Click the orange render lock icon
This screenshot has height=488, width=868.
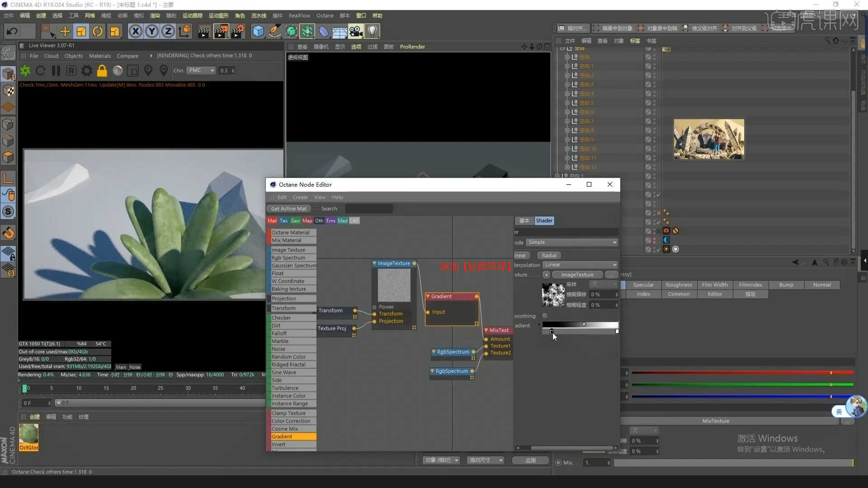point(102,70)
